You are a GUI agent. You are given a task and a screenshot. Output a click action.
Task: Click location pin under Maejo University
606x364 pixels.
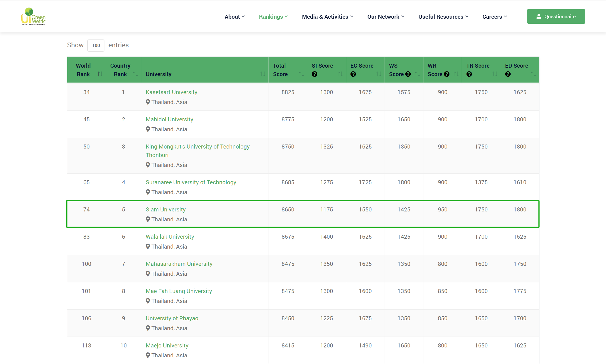coord(148,355)
